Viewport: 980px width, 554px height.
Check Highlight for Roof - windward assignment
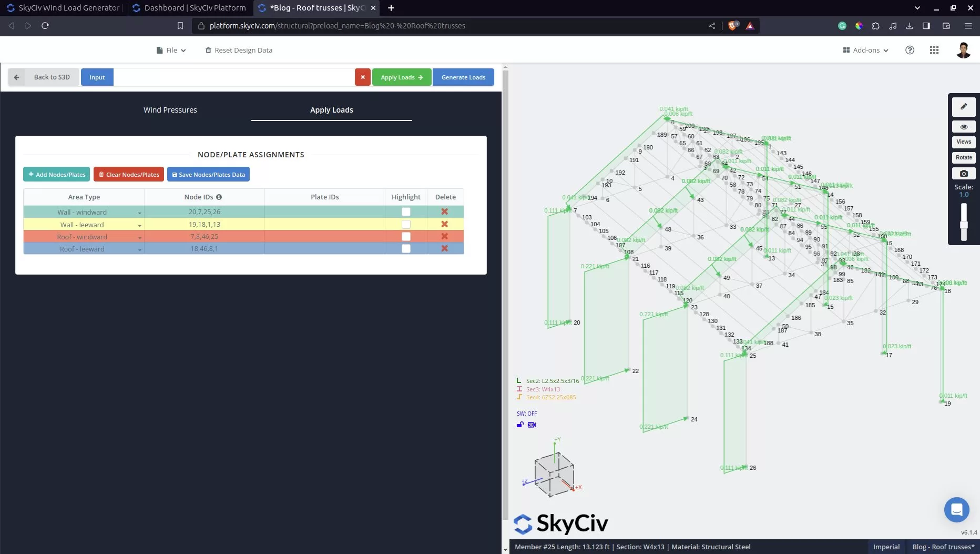point(406,236)
